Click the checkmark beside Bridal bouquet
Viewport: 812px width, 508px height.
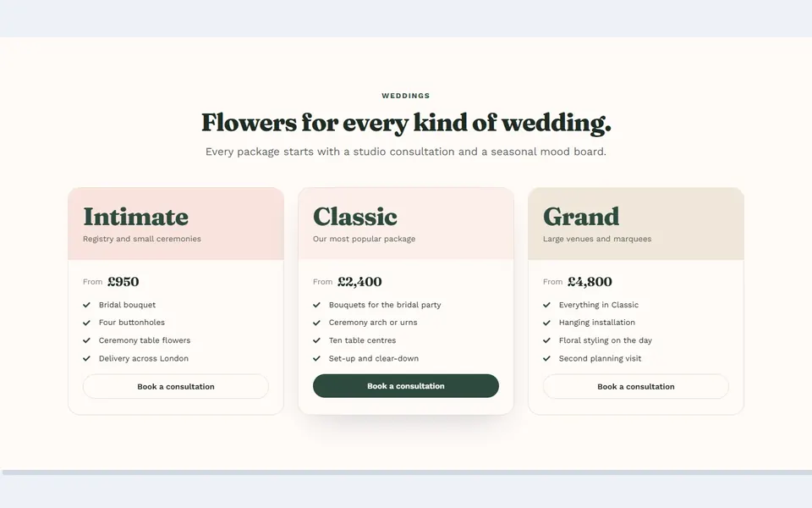(86, 305)
